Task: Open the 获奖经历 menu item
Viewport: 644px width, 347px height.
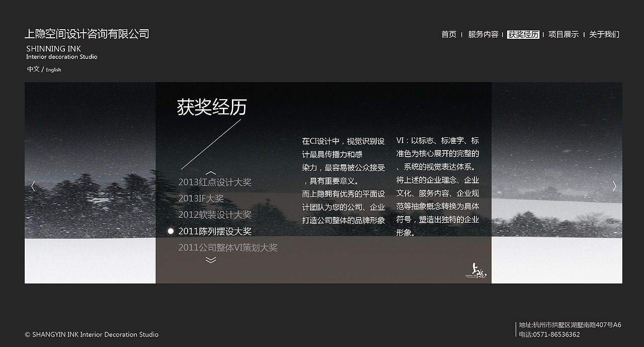Action: (x=523, y=34)
